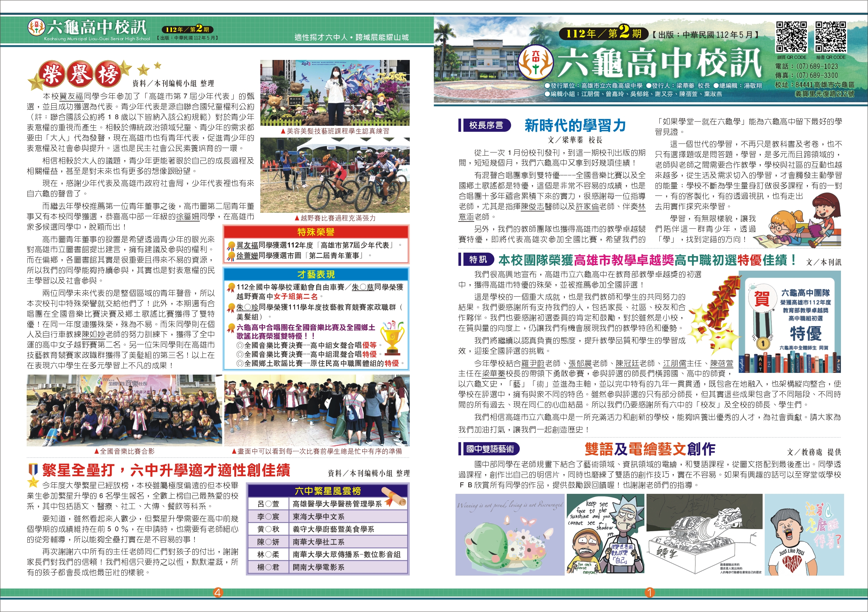868x612 pixels.
Task: Click the page number 4 at bottom
Action: [217, 592]
